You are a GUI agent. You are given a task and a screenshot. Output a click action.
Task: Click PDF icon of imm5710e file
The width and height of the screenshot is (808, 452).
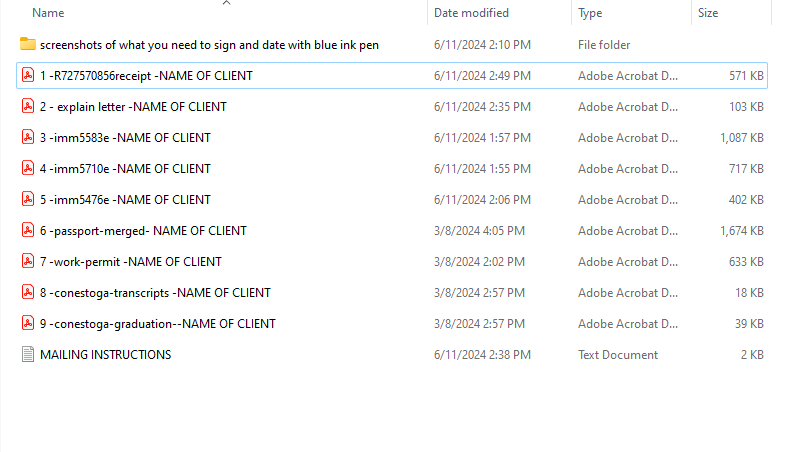[x=28, y=169]
